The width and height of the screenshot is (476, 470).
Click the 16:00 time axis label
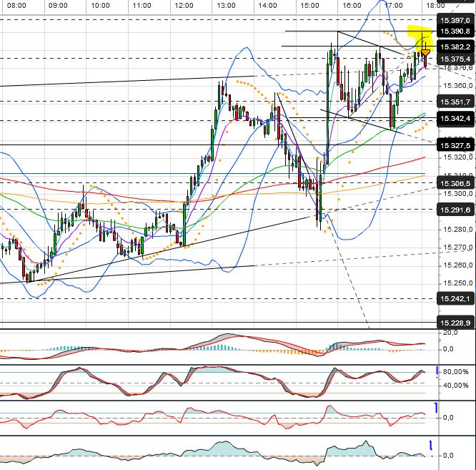click(x=352, y=6)
